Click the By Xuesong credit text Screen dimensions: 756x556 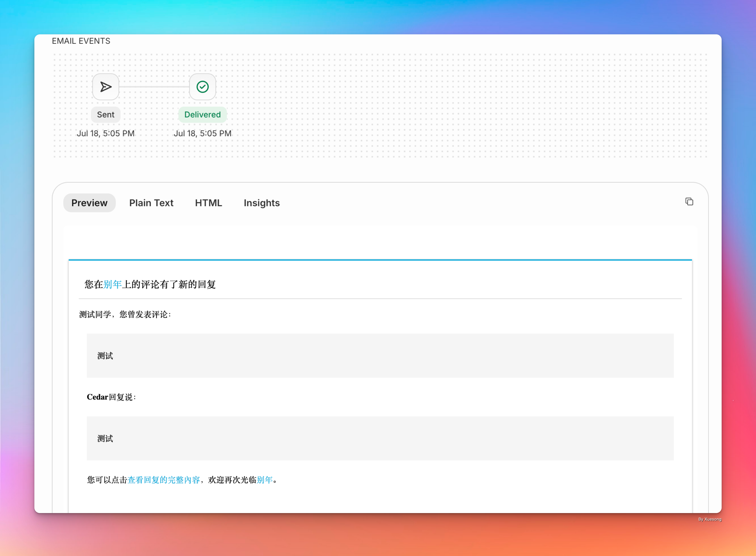coord(710,519)
